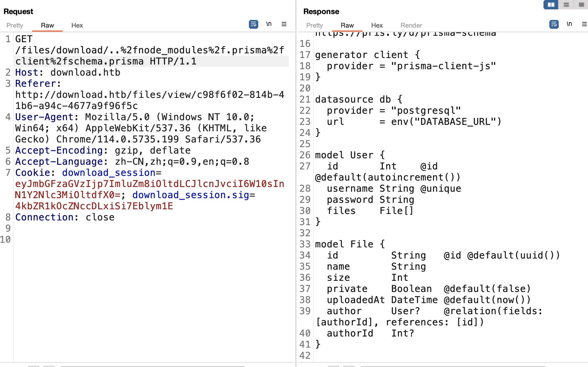
Task: Select the Request Raw tab
Action: pos(47,26)
